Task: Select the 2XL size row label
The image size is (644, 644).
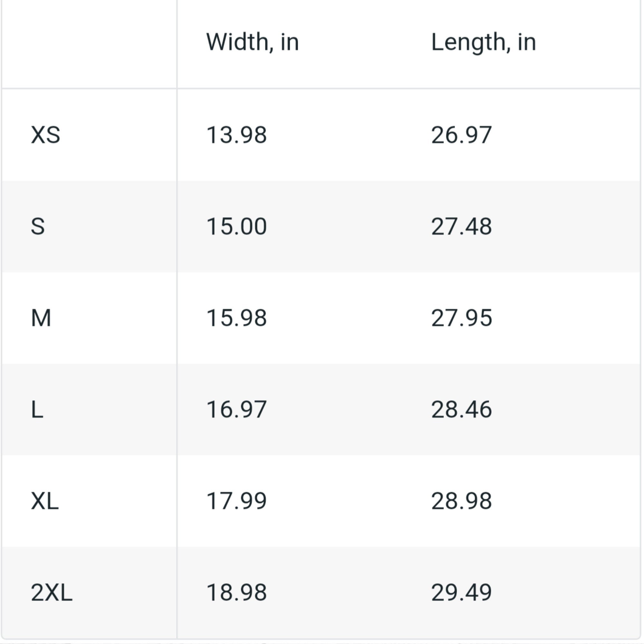Action: (52, 592)
